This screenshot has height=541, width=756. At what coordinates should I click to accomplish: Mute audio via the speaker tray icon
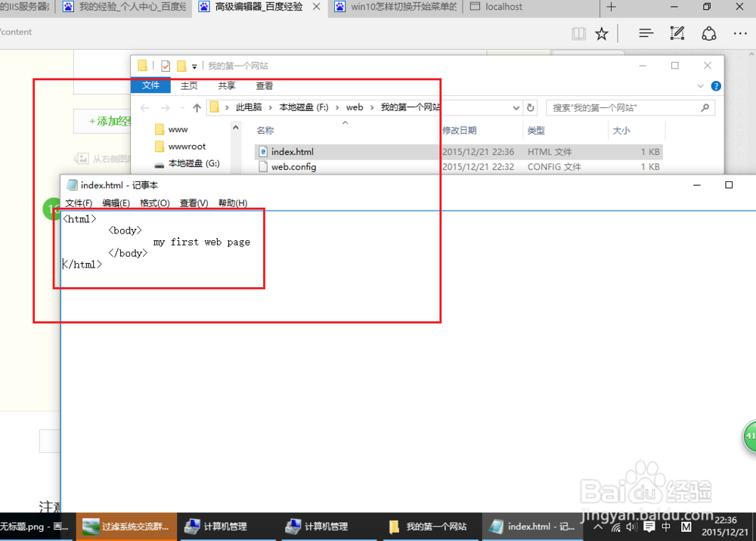pos(631,527)
